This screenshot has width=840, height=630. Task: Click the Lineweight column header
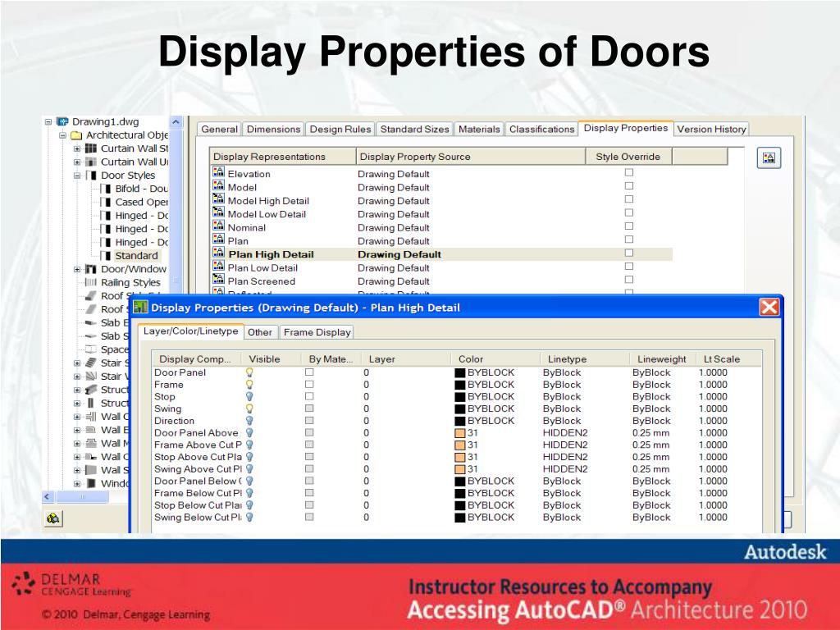[x=662, y=359]
